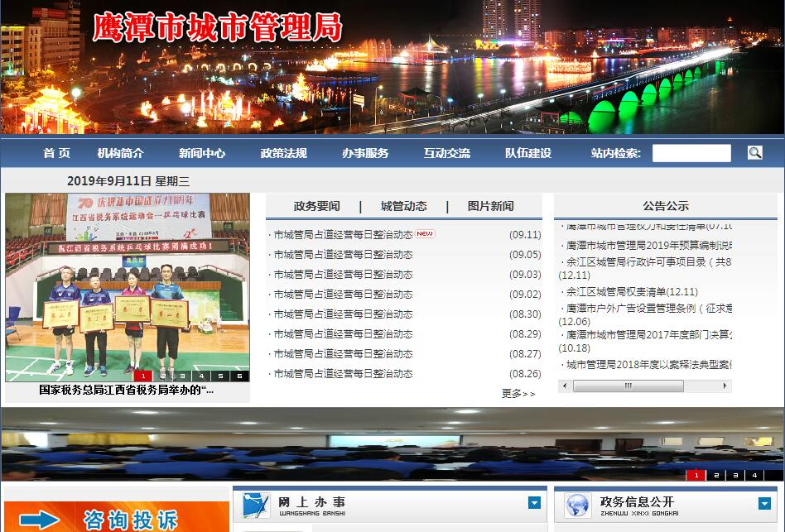
Task: Click the horizontal scrollbar thumb under 公告公示
Action: tap(628, 386)
